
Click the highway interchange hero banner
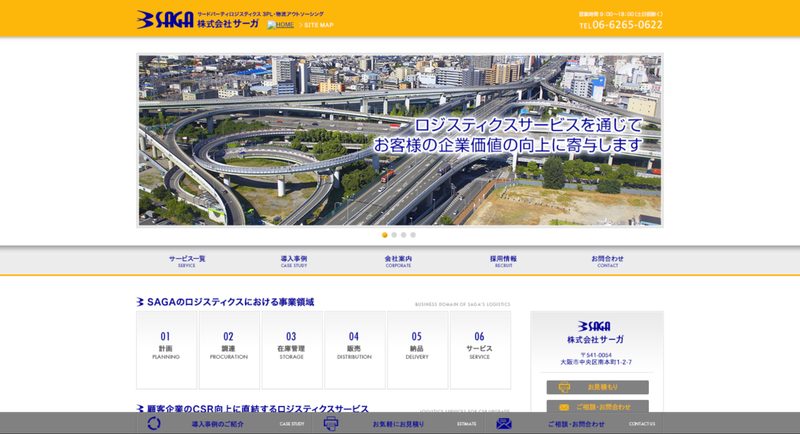click(x=400, y=140)
